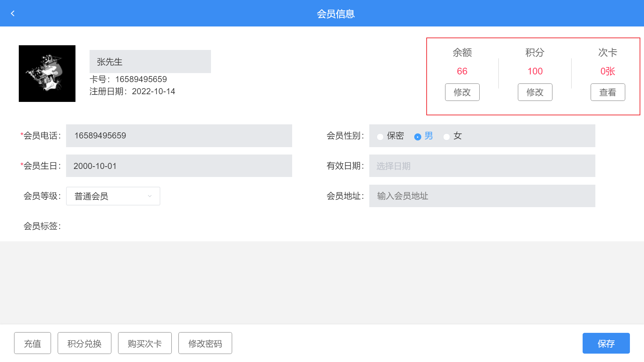The image size is (644, 362).
Task: Click the 66 balance value
Action: (462, 71)
